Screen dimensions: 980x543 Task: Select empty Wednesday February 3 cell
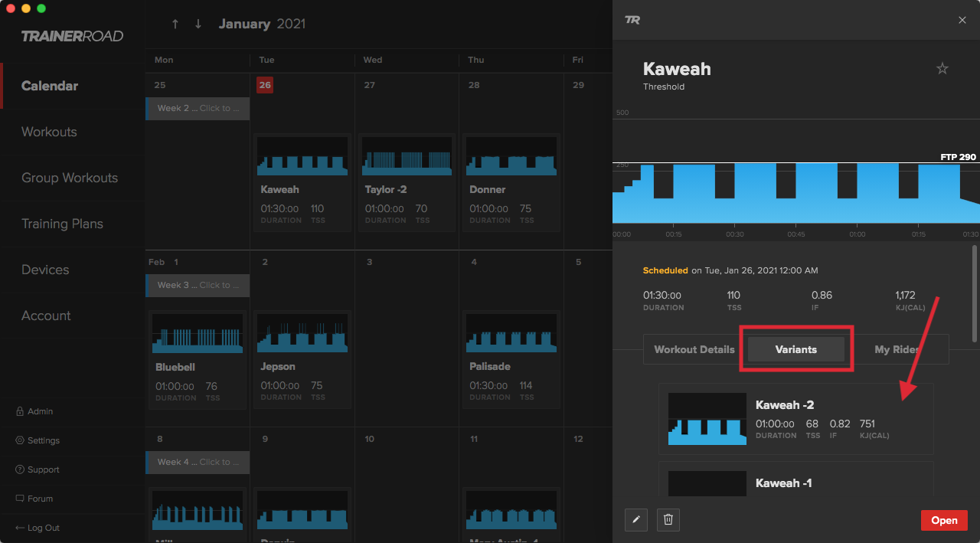(407, 339)
